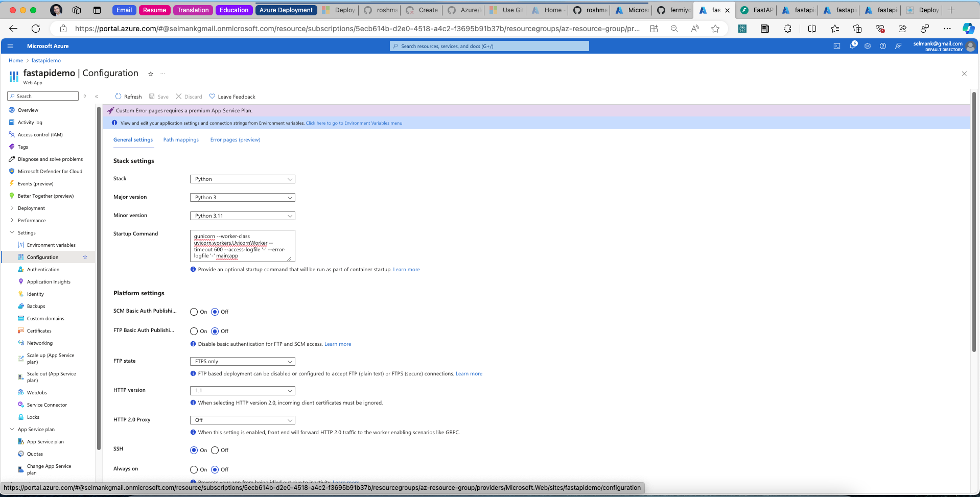Go back in the browser
This screenshot has width=980, height=497.
pos(13,29)
